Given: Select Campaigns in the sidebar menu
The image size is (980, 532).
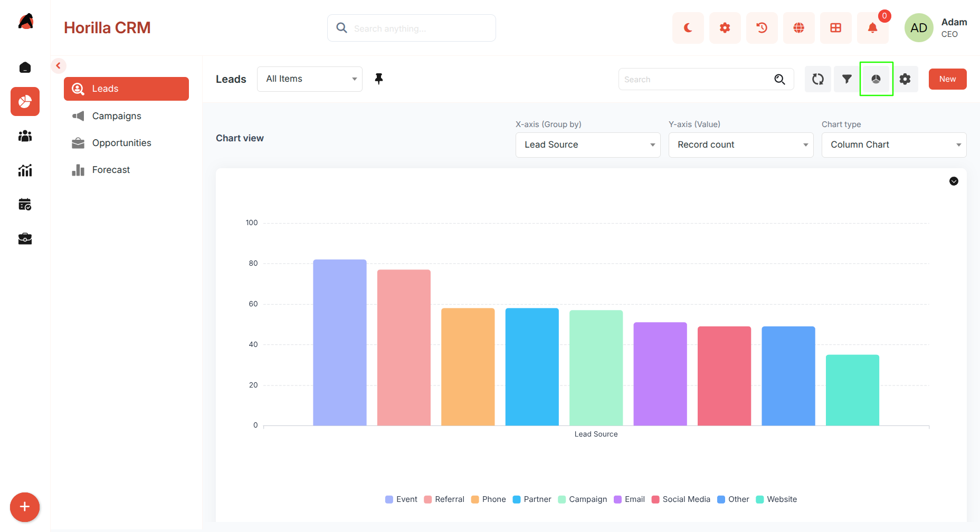Looking at the screenshot, I should tap(126, 116).
